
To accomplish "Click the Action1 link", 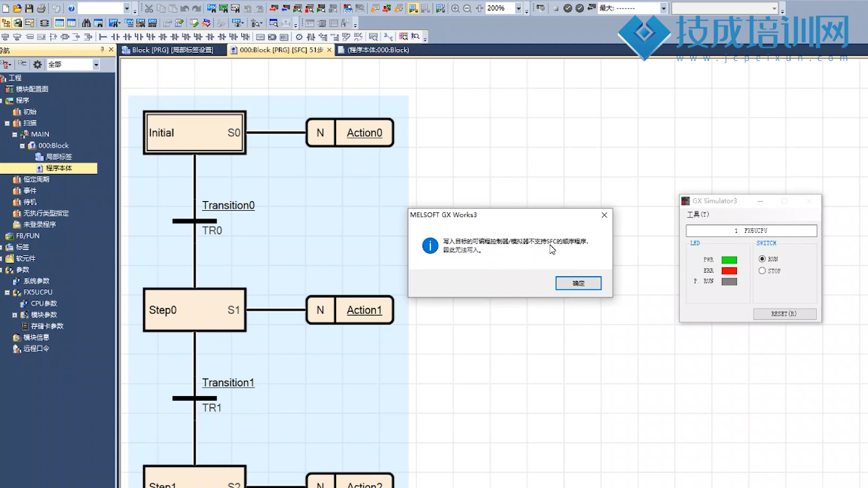I will [364, 310].
